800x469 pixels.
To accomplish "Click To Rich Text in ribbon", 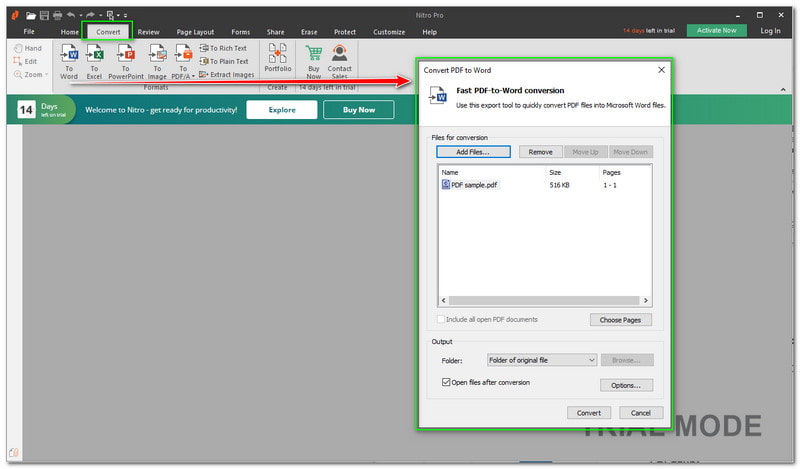I will pyautogui.click(x=223, y=48).
